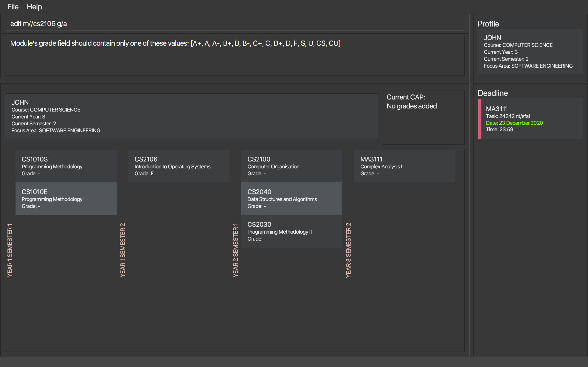Screen dimensions: 588x367
Task: Open the File menu
Action: coord(13,7)
